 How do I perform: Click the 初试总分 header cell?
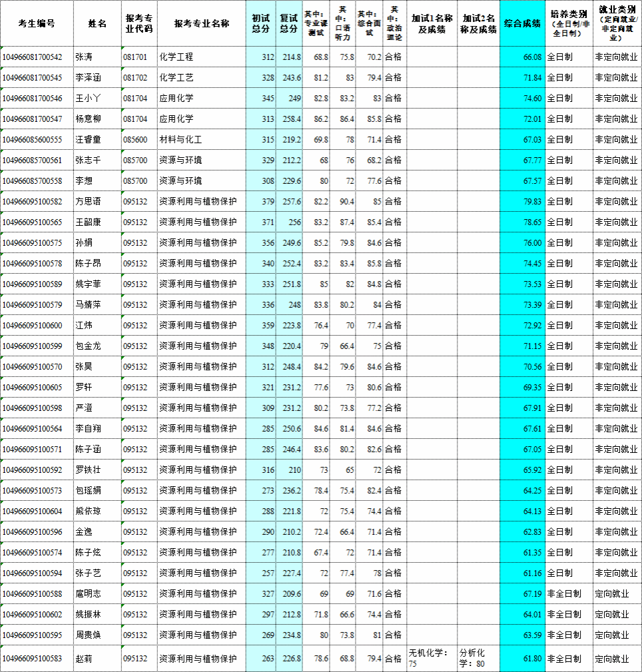click(x=260, y=23)
